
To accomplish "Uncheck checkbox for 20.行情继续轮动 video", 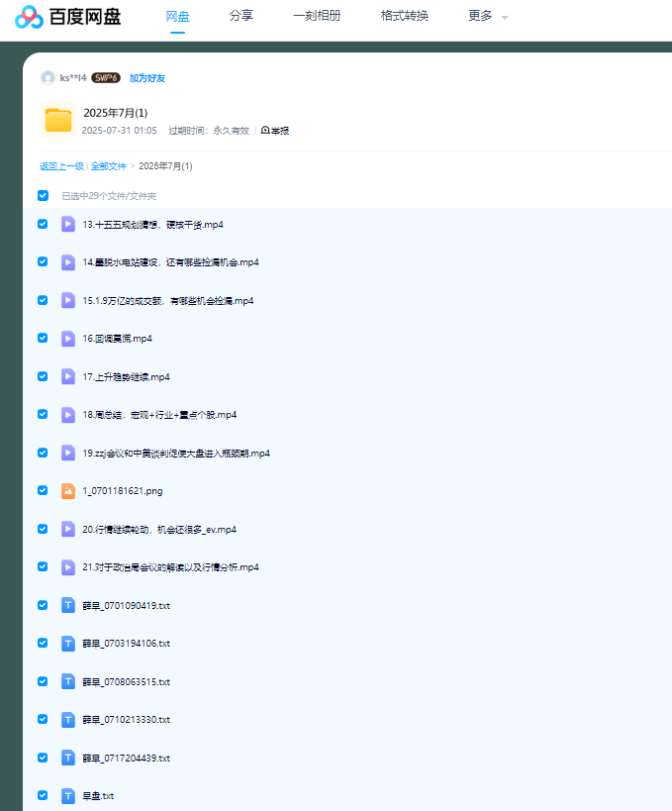I will 43,529.
